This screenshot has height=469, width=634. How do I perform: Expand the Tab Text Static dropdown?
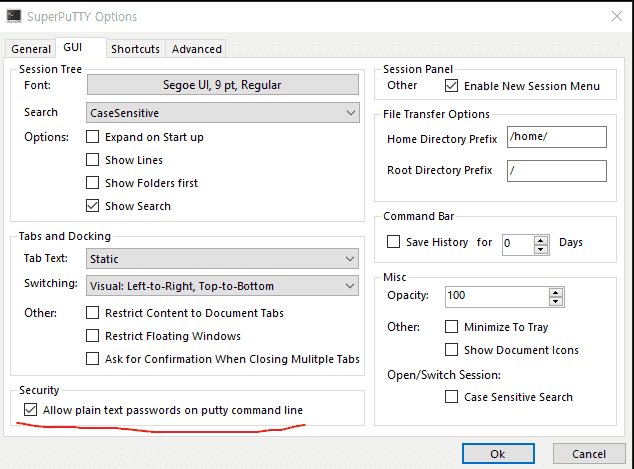tap(222, 259)
